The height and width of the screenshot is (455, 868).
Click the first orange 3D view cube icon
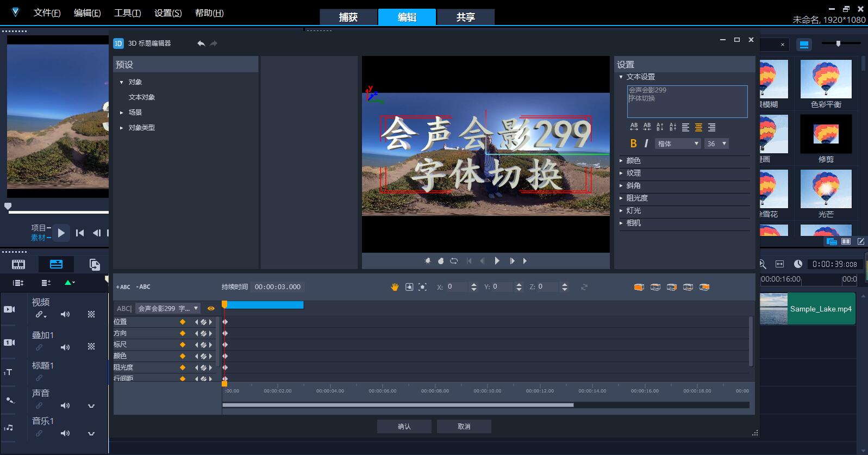coord(639,287)
